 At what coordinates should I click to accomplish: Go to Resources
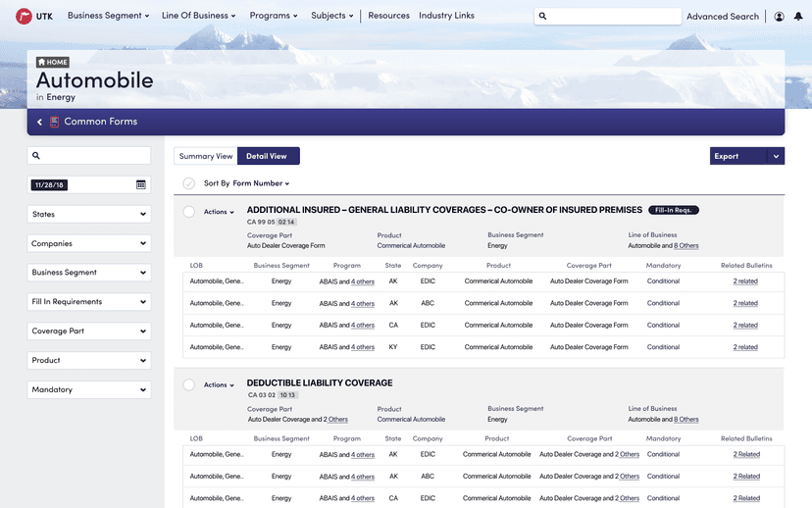point(389,16)
